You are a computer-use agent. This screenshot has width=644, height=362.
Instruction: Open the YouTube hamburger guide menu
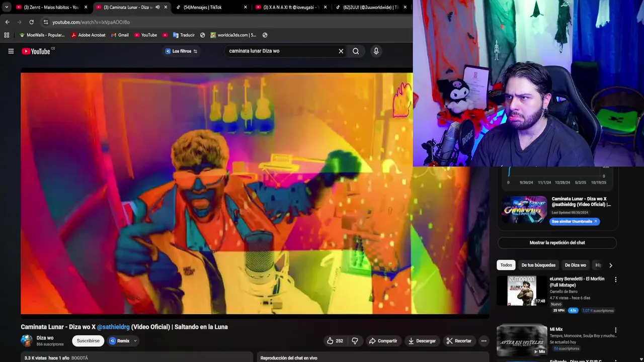click(11, 51)
